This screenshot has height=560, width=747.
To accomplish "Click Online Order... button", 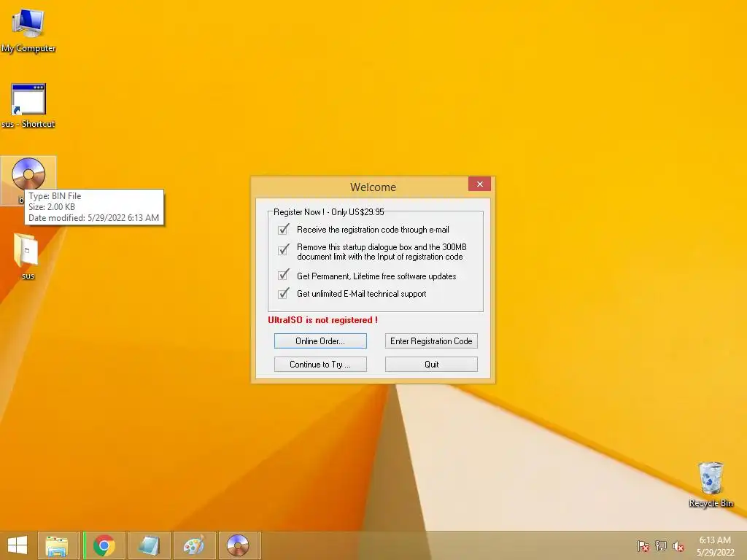I will 320,341.
